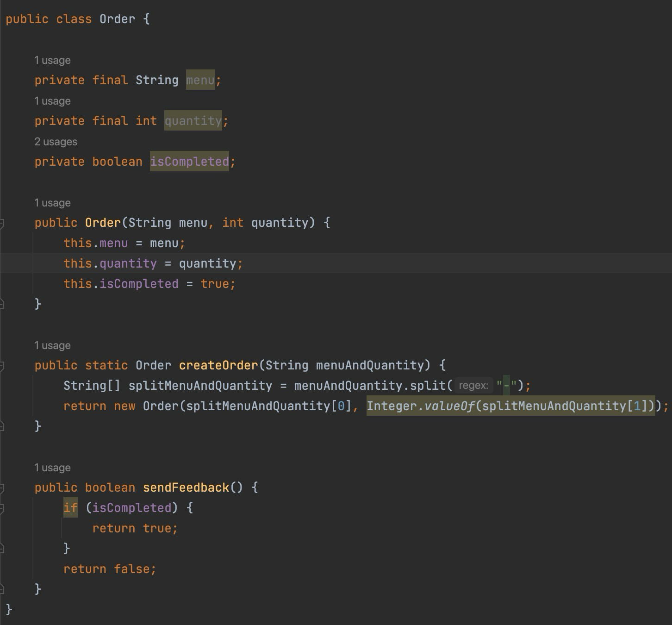Open the '1 usage' hint above the quantity field
Image resolution: width=672 pixels, height=625 pixels.
(52, 101)
